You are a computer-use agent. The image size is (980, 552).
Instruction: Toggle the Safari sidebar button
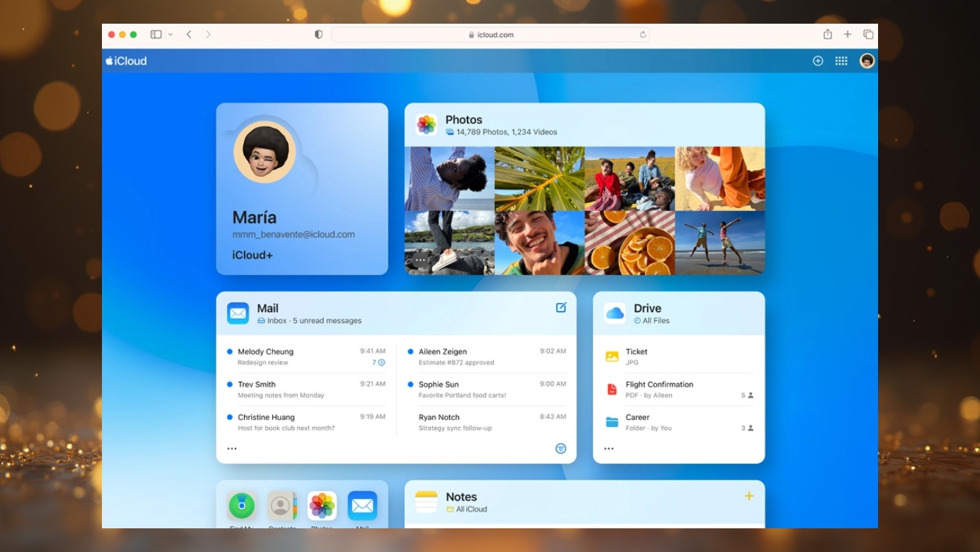point(156,34)
